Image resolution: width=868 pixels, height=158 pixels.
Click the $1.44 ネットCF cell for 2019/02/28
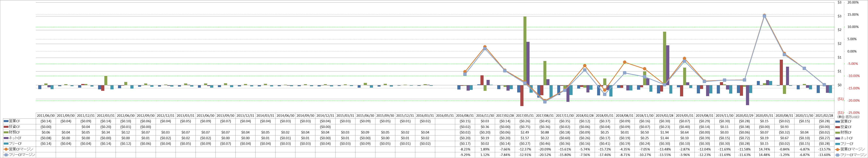[x=665, y=138]
